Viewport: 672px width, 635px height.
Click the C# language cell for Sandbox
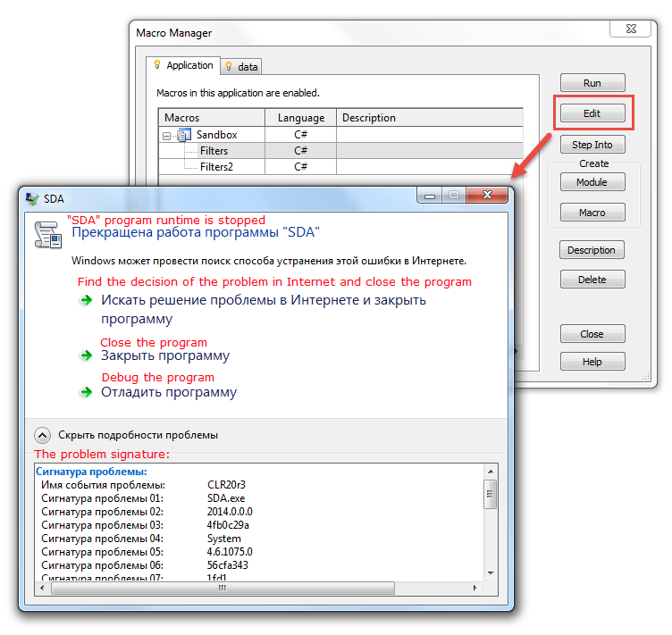coord(301,135)
